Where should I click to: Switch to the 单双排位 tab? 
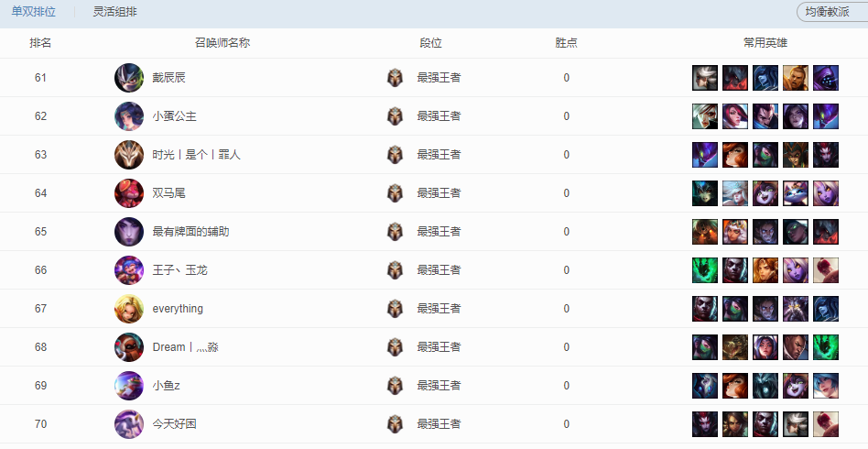[x=33, y=12]
